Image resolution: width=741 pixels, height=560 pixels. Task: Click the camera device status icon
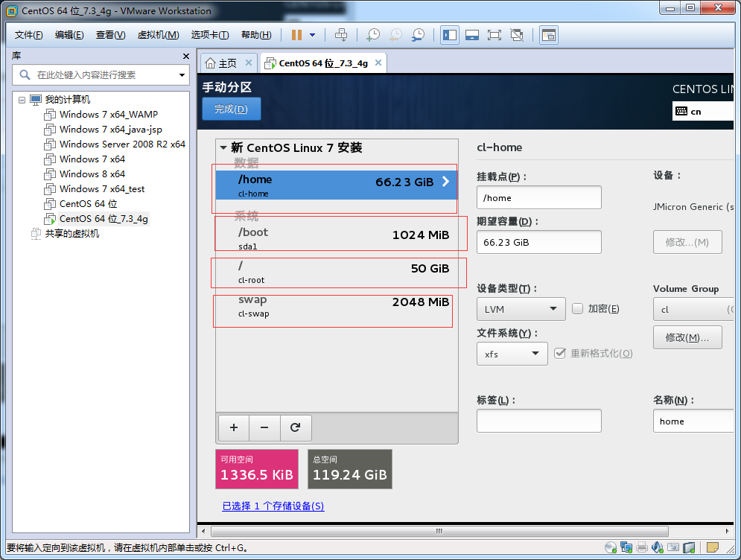[673, 547]
